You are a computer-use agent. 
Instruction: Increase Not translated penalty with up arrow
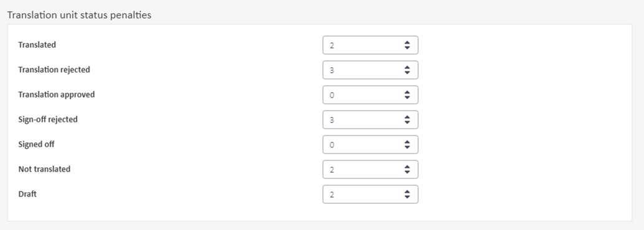click(406, 167)
